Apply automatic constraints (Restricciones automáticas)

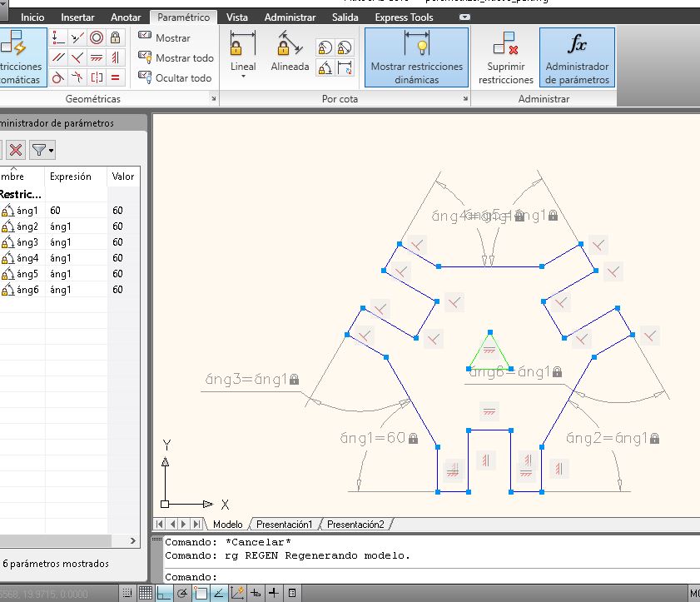point(22,57)
